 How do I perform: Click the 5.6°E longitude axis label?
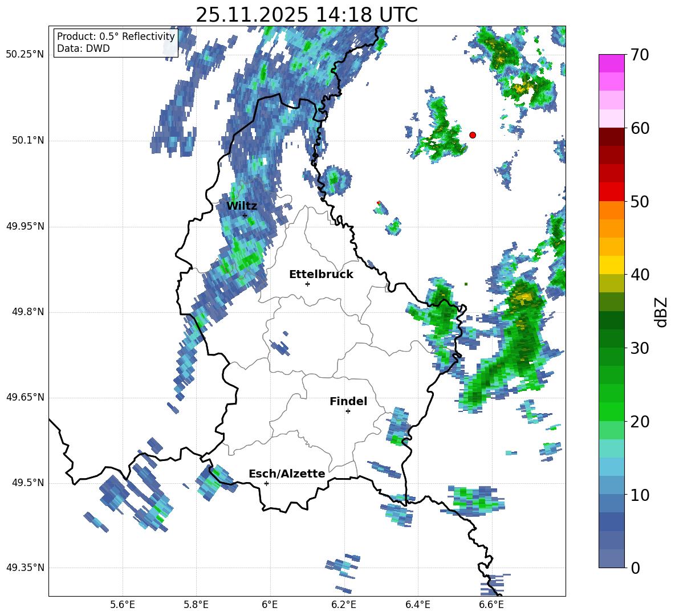pyautogui.click(x=123, y=605)
